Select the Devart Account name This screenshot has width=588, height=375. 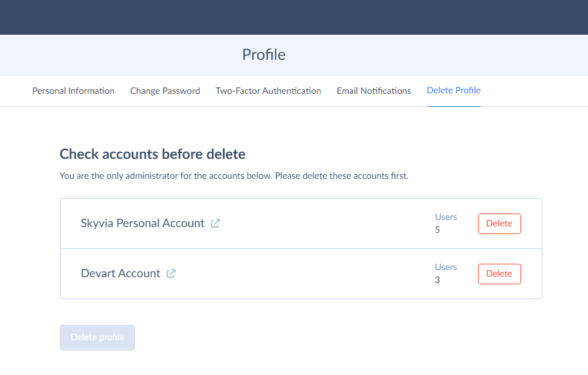pyautogui.click(x=121, y=273)
